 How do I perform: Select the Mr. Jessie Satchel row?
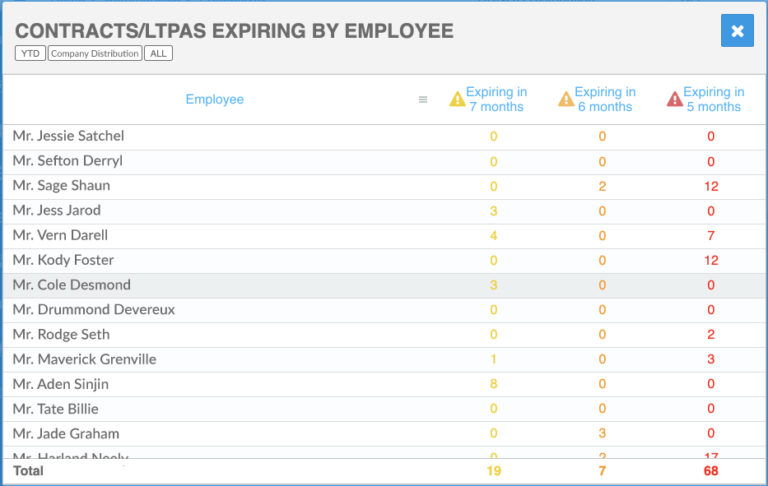[384, 137]
